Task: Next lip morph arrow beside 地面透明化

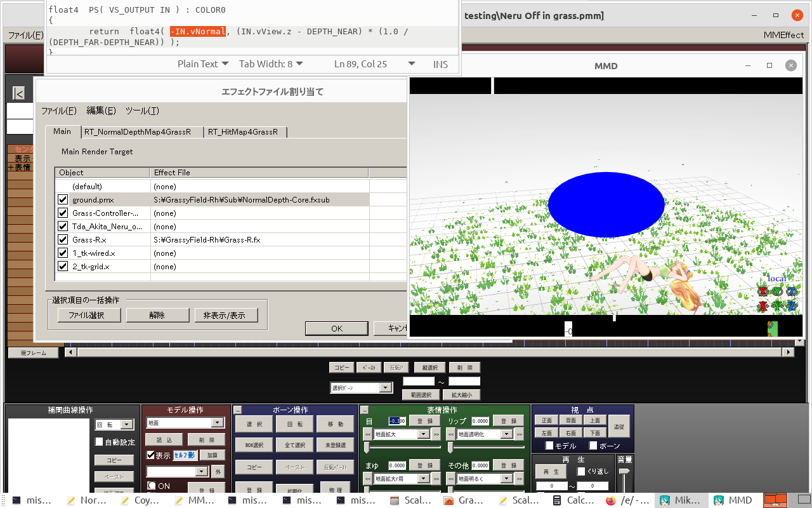Action: [520, 434]
